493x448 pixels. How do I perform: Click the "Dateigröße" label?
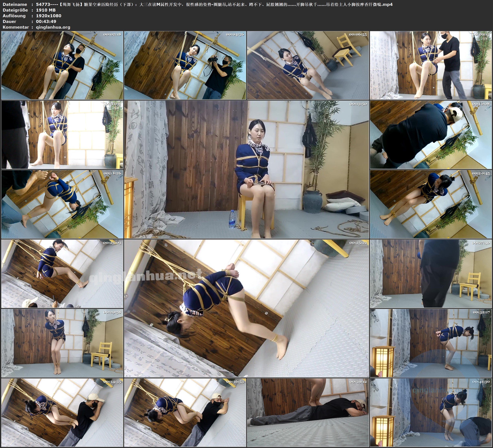[x=15, y=10]
